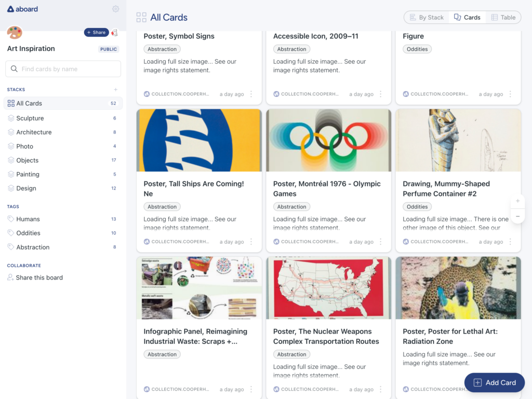The image size is (532, 399).
Task: Open the menu on Nuclear Weapons card
Action: pos(381,389)
